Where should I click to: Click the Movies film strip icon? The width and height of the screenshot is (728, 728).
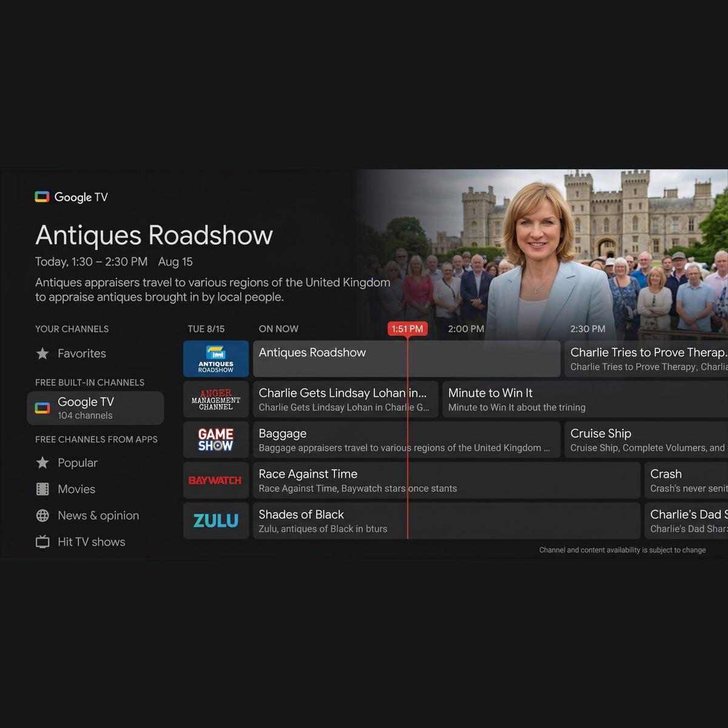coord(42,489)
